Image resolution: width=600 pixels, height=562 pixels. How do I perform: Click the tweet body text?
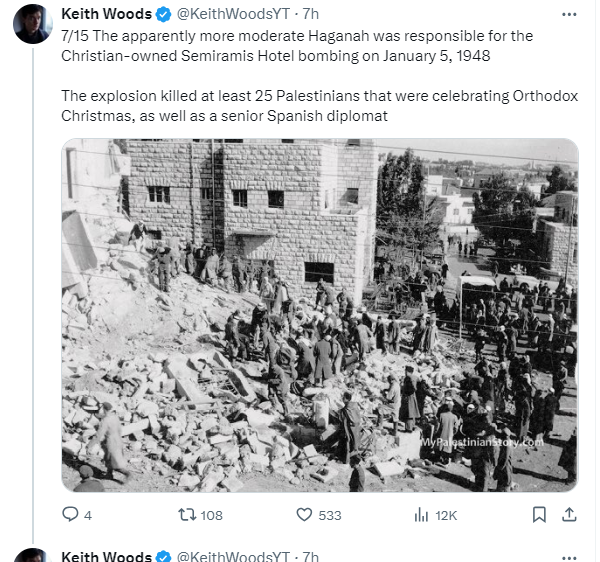[x=320, y=76]
